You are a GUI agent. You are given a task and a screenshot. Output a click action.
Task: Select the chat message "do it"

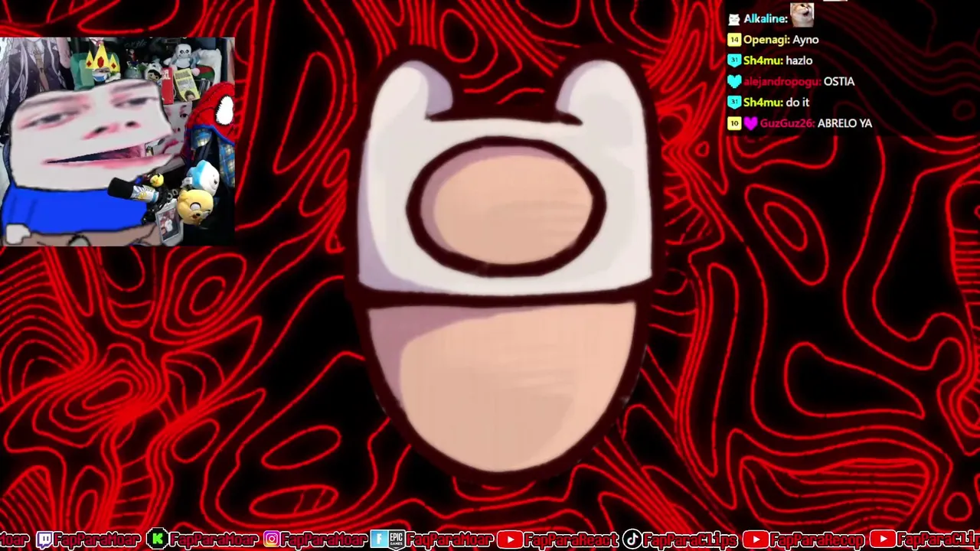[x=797, y=102]
